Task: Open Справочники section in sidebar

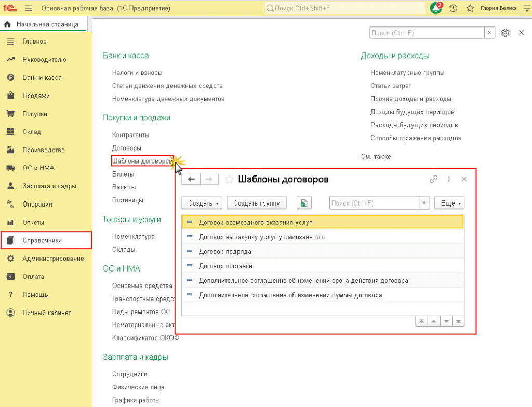Action: [x=42, y=240]
